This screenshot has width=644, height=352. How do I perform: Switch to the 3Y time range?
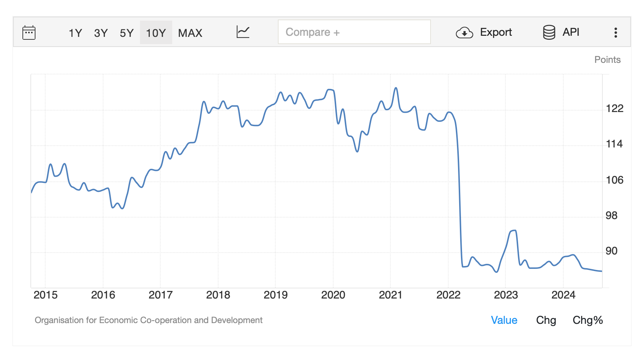101,33
